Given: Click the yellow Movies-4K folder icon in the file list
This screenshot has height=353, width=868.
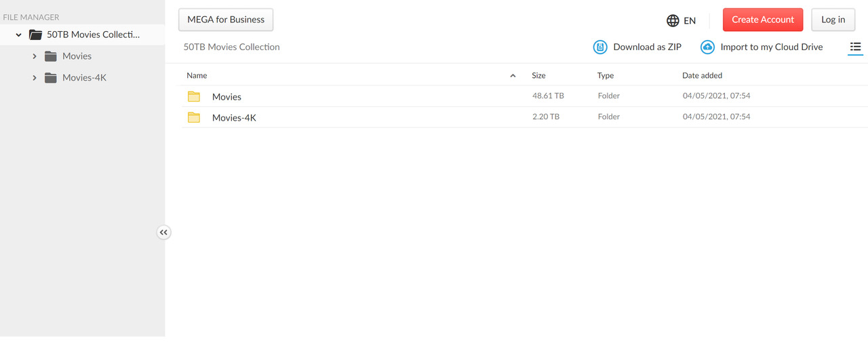Looking at the screenshot, I should pyautogui.click(x=194, y=117).
